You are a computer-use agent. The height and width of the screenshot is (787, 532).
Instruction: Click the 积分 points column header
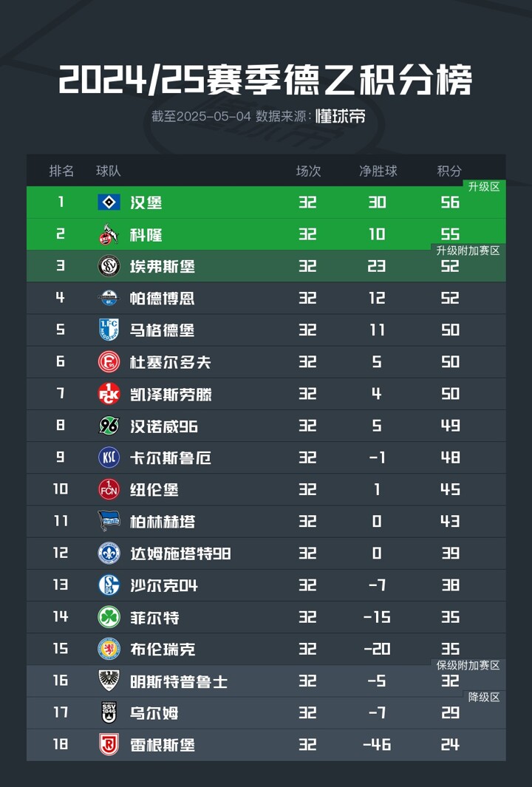pos(449,171)
